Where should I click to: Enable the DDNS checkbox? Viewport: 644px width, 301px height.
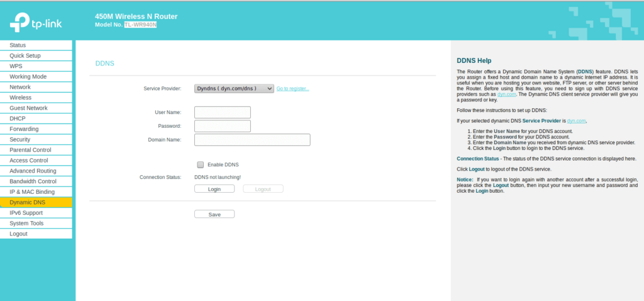coord(201,164)
